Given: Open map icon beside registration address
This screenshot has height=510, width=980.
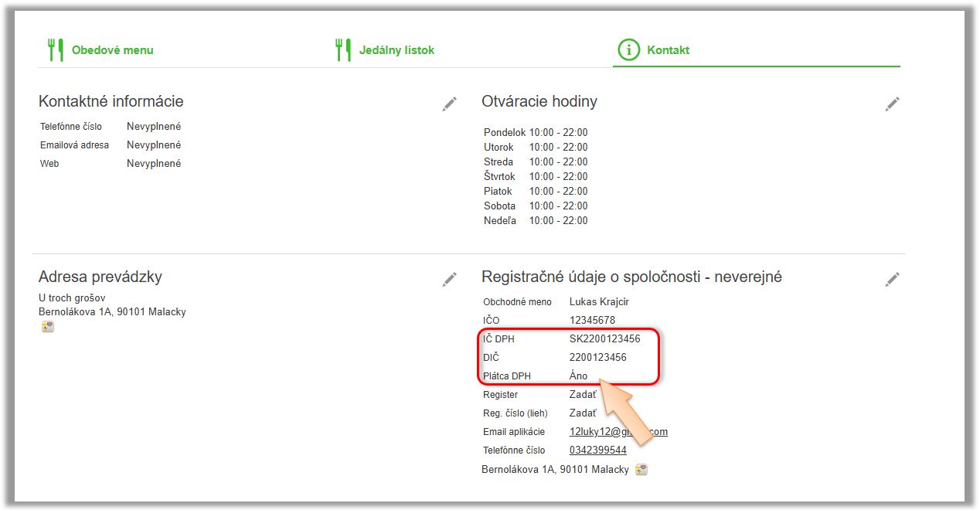Looking at the screenshot, I should click(641, 470).
